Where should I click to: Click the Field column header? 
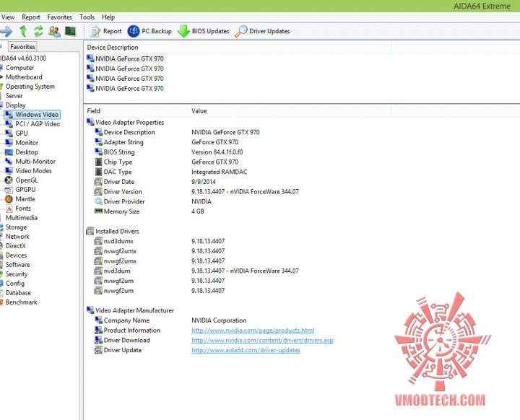pyautogui.click(x=136, y=110)
